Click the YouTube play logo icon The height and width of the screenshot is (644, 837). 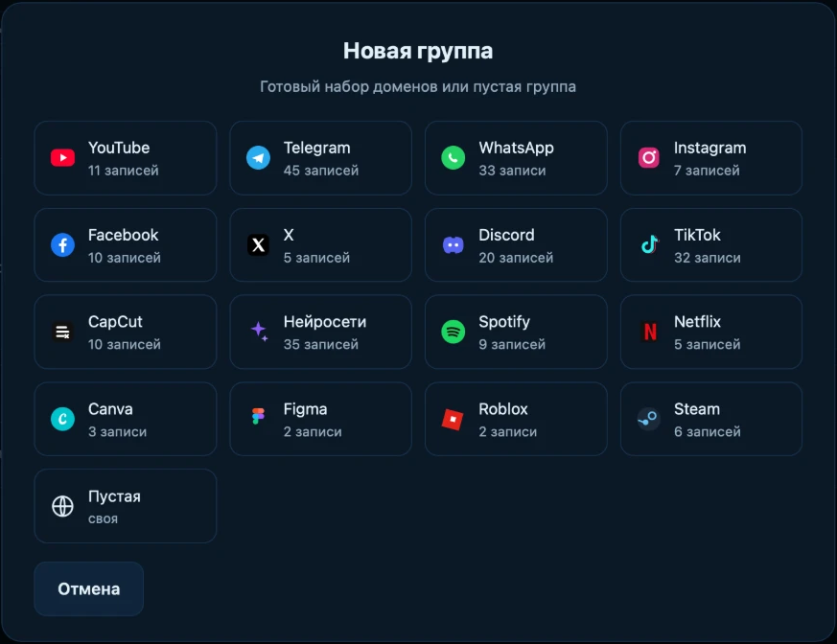[62, 158]
